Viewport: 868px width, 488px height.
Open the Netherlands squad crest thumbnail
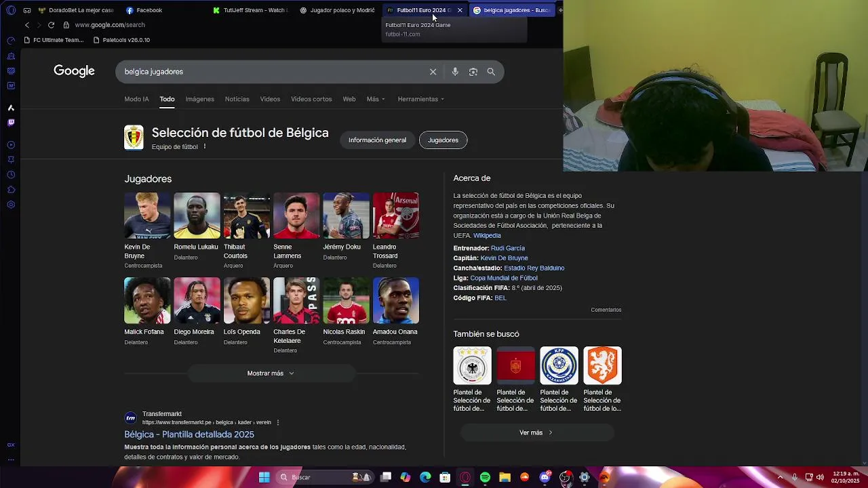pos(602,365)
